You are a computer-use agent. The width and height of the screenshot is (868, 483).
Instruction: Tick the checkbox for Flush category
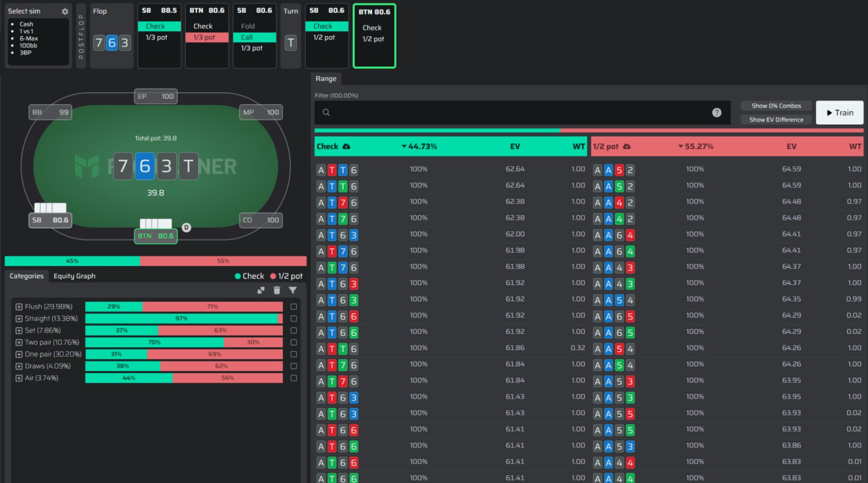(x=294, y=307)
